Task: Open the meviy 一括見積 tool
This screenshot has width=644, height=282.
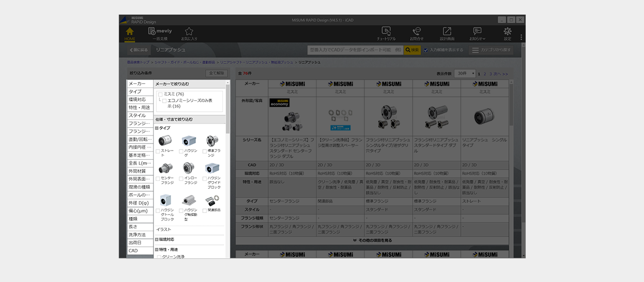Action: [159, 33]
